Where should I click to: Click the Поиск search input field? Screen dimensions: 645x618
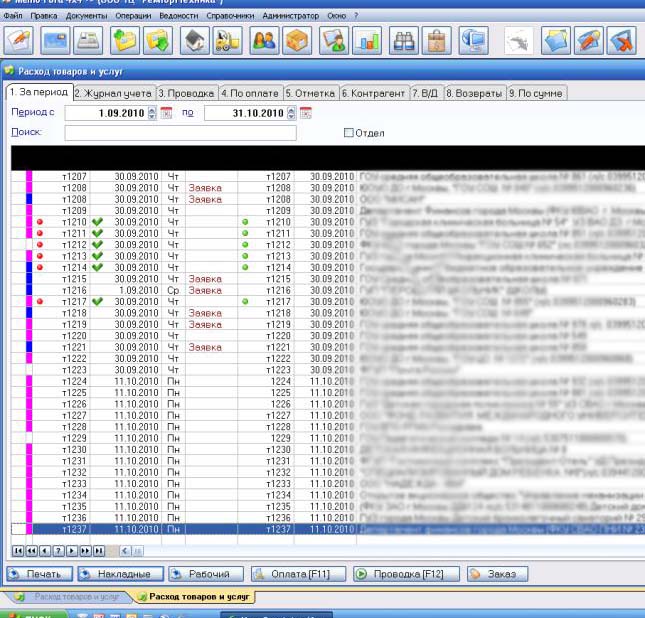pos(180,132)
